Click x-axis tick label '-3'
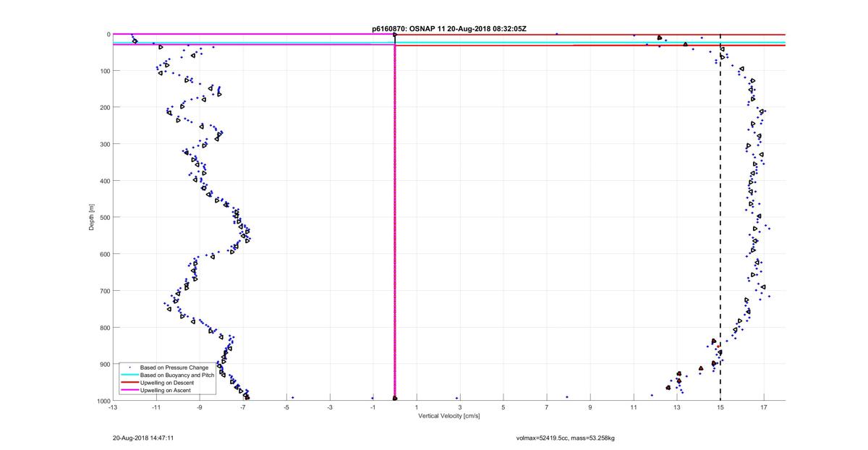This screenshot has width=868, height=450. (x=330, y=407)
